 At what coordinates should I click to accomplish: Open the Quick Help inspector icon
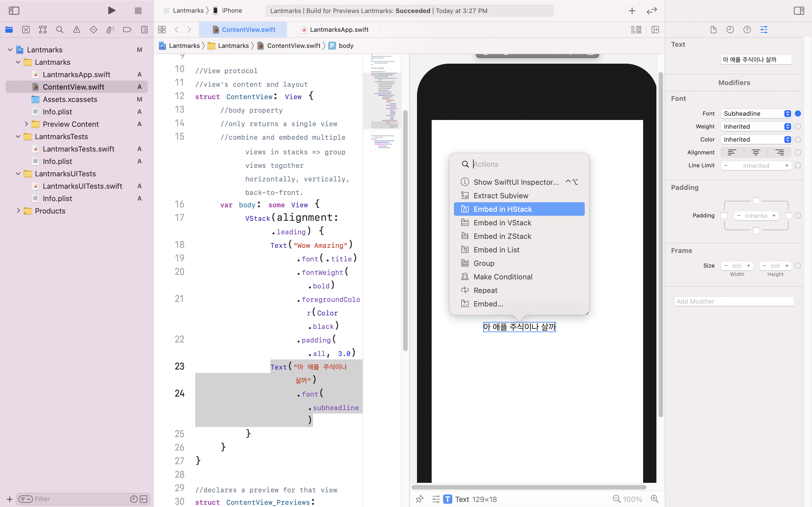click(x=747, y=30)
